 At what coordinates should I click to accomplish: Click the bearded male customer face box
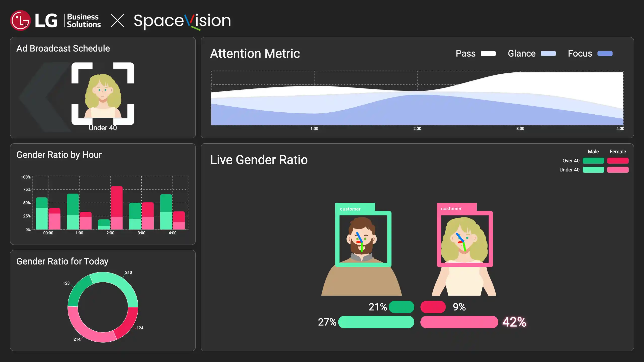point(363,239)
